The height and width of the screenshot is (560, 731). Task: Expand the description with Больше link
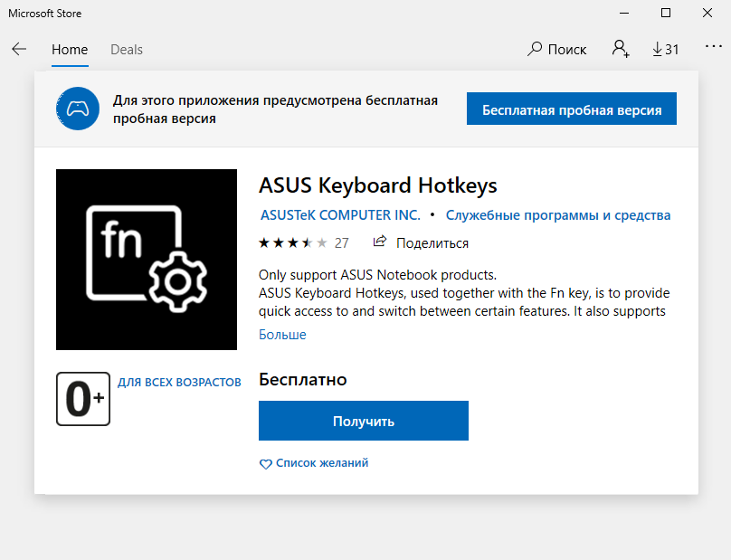(x=282, y=335)
